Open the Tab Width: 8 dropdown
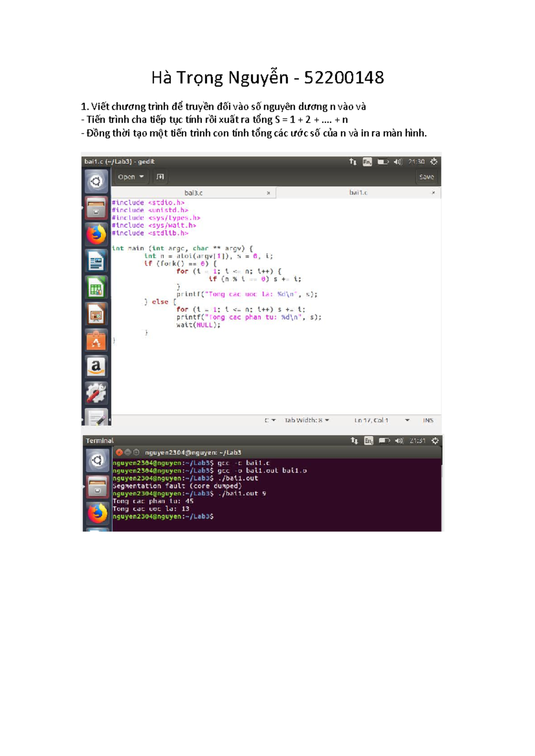 [x=307, y=420]
